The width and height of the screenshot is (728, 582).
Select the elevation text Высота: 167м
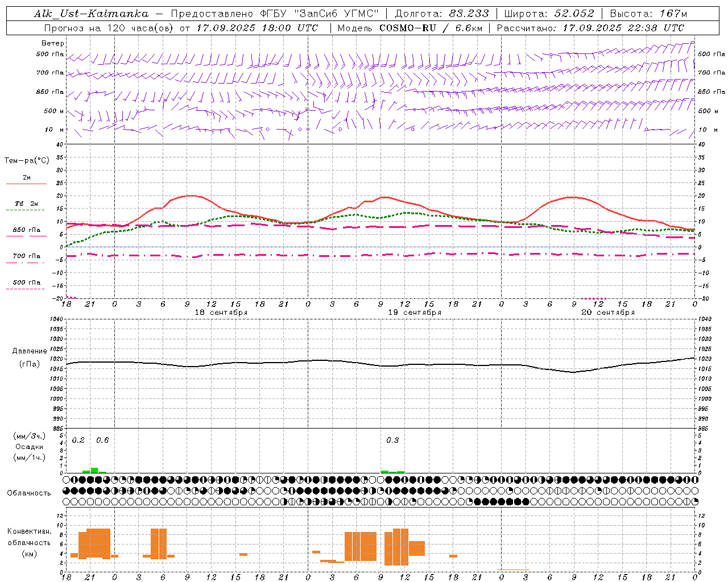[648, 14]
